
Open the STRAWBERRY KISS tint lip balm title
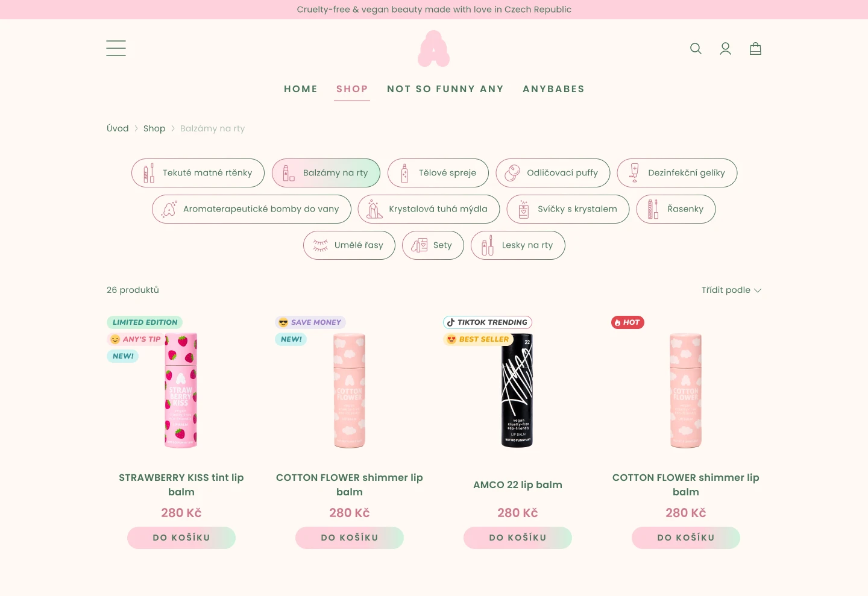coord(181,485)
